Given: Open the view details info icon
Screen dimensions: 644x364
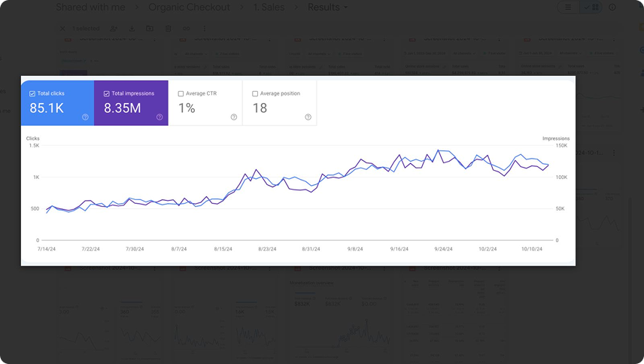Looking at the screenshot, I should click(x=613, y=8).
